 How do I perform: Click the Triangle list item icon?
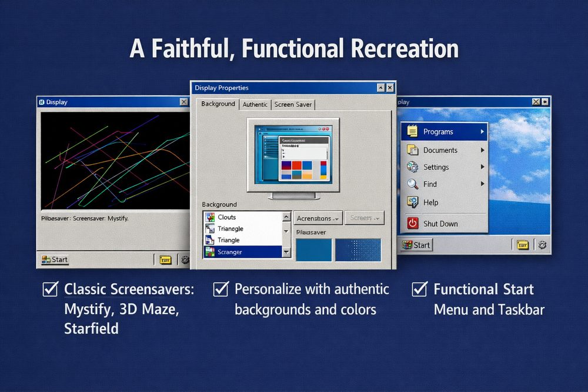[x=210, y=240]
